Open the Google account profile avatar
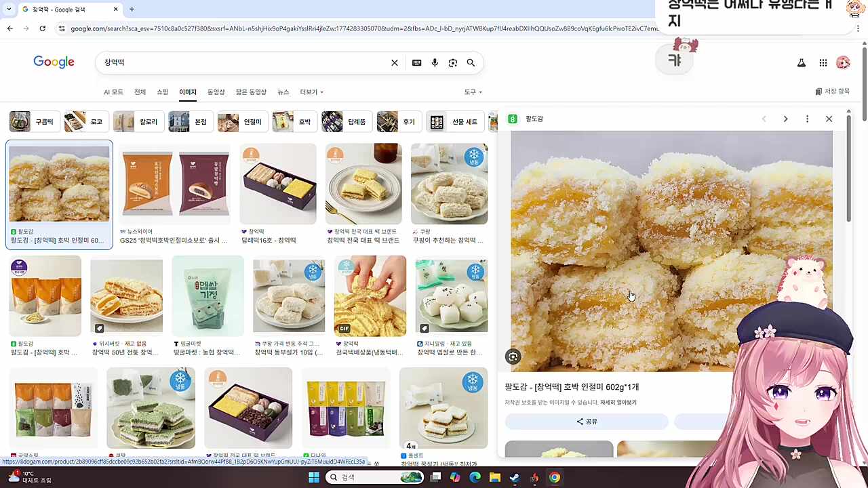The width and height of the screenshot is (868, 488). [843, 63]
